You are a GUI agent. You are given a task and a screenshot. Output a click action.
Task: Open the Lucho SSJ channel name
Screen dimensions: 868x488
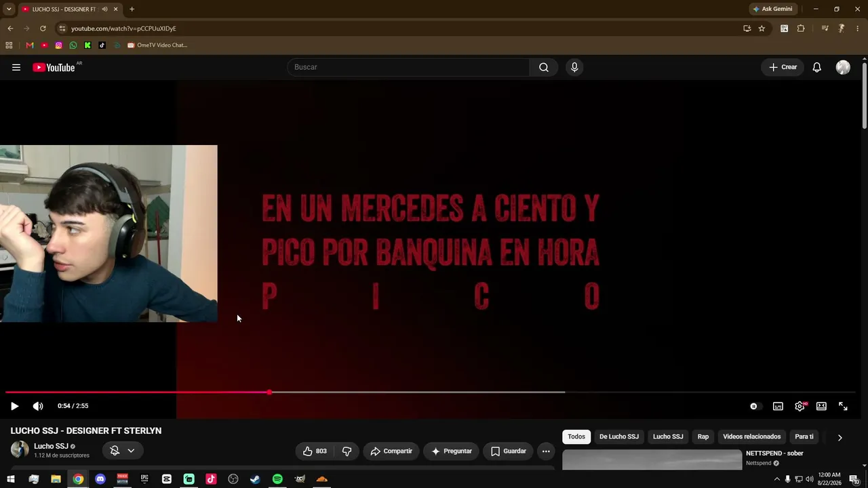[51, 446]
